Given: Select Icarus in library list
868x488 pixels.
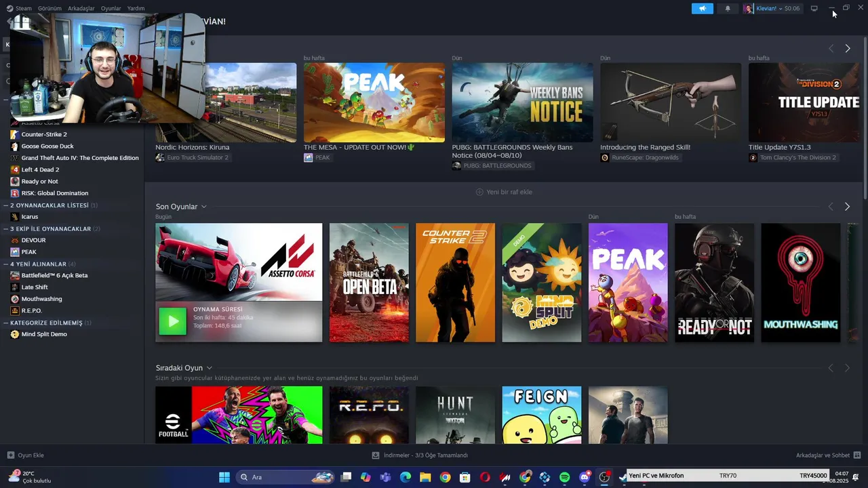Looking at the screenshot, I should [30, 217].
